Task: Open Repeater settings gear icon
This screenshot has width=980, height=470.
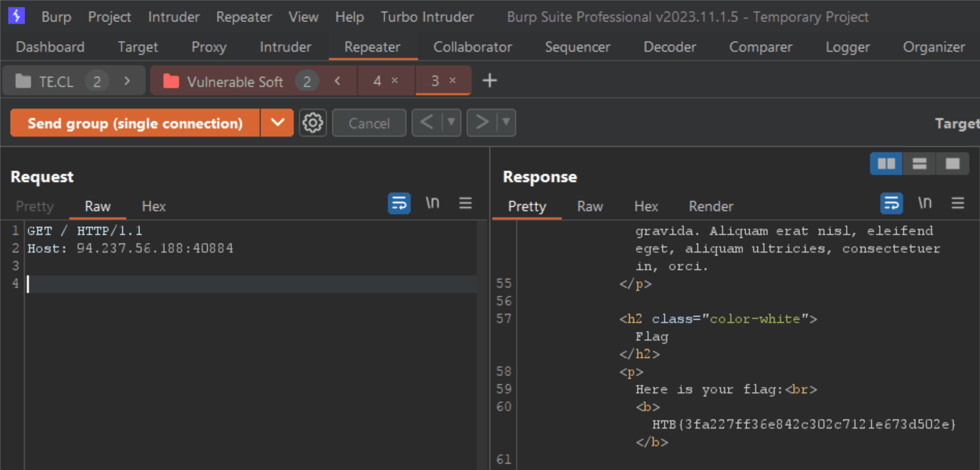Action: coord(312,123)
